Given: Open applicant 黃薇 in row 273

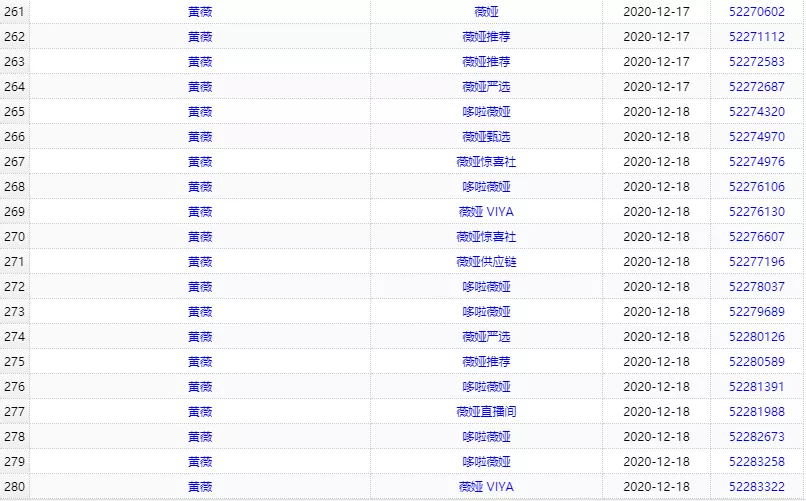Looking at the screenshot, I should pyautogui.click(x=200, y=311).
